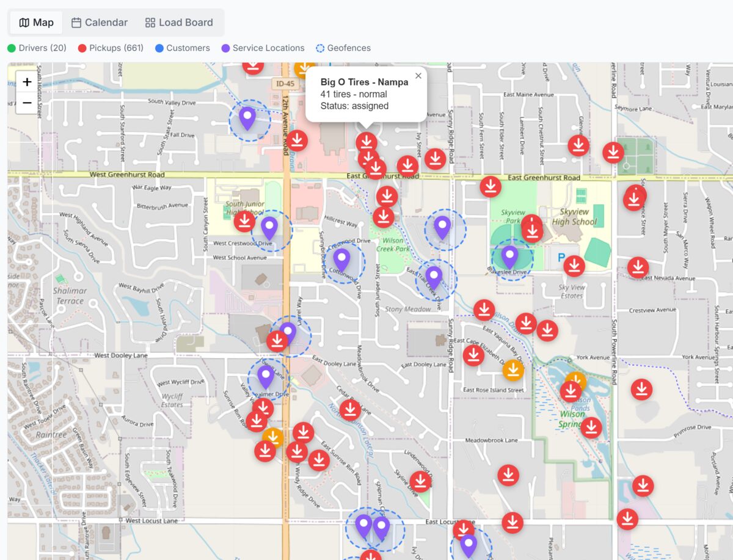Toggle the Geofences legend filter

click(343, 48)
